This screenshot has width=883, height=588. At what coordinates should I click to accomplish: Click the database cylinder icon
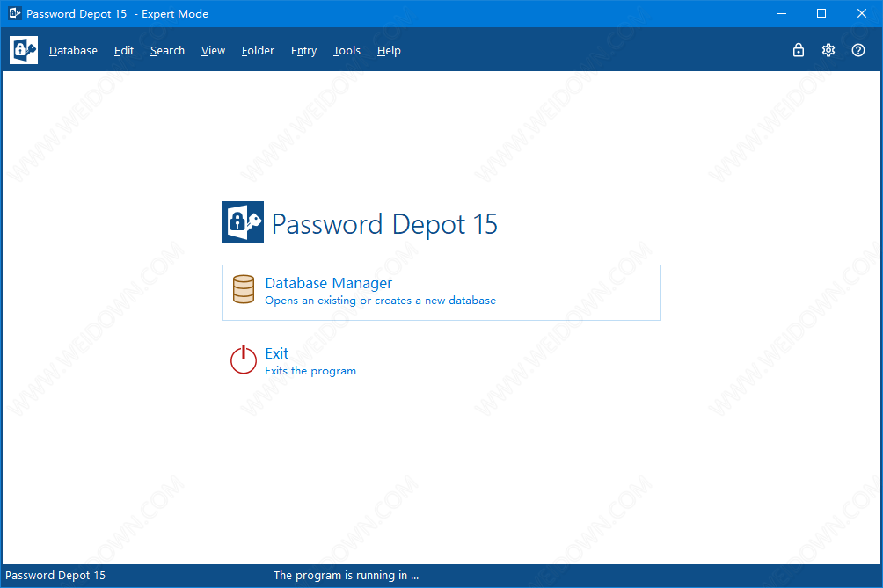coord(244,289)
